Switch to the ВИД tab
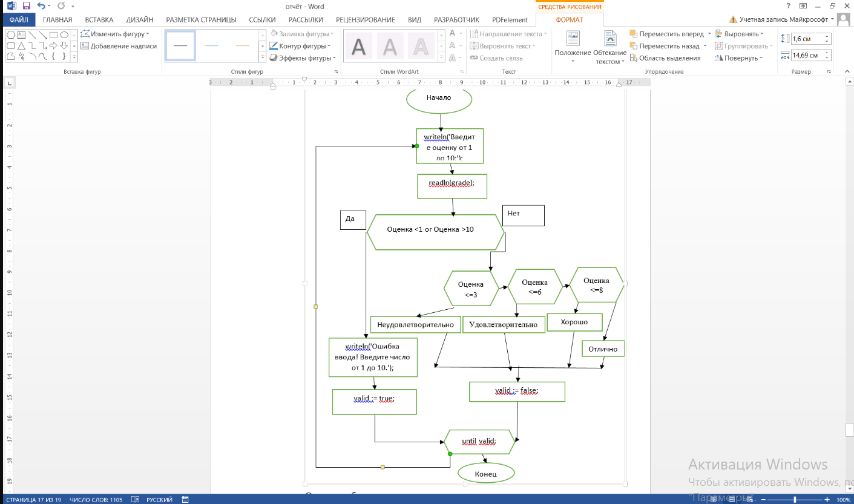 click(415, 20)
